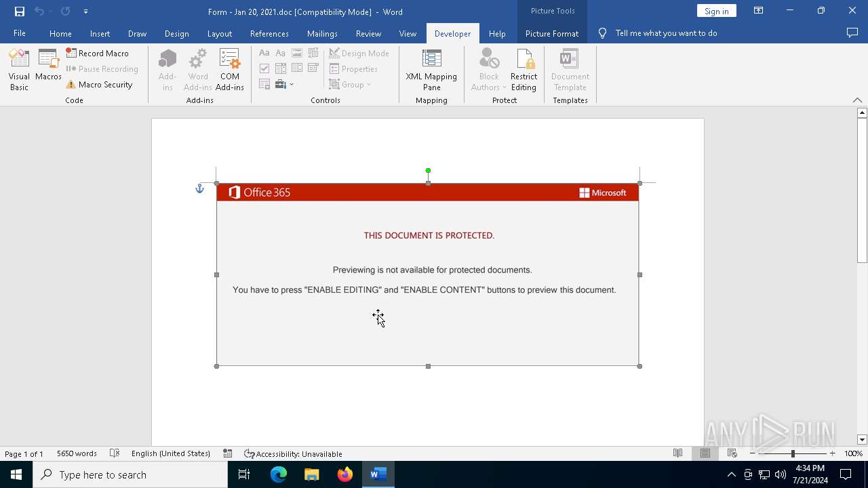
Task: Switch to the Draw tab
Action: (x=137, y=33)
